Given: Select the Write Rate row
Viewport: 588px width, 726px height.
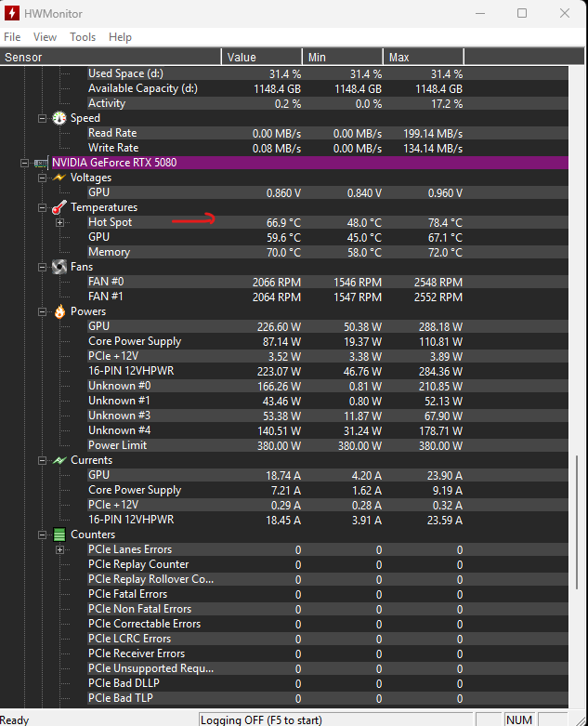Looking at the screenshot, I should tap(328, 148).
